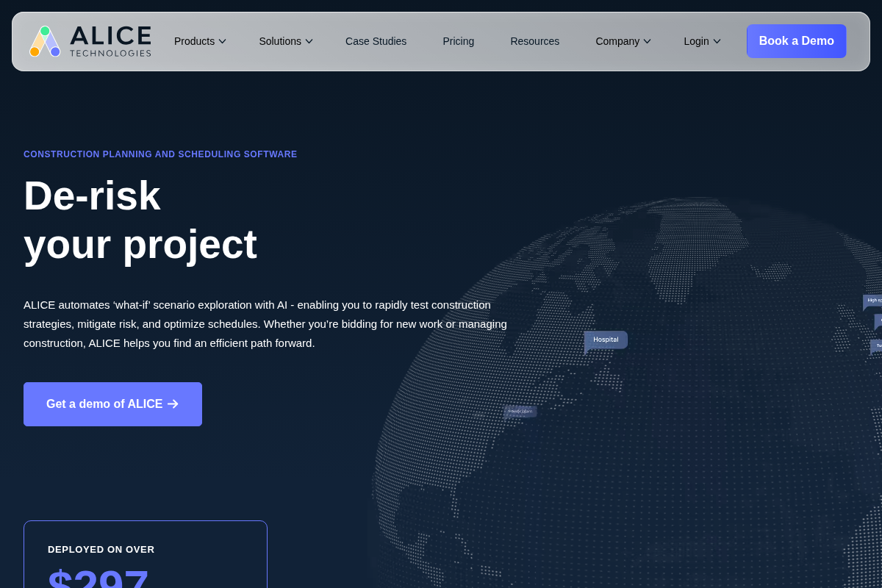Click "CONSTRUCTION PLANNING AND SCHEDULING SOFTWARE" tagline

pos(160,154)
